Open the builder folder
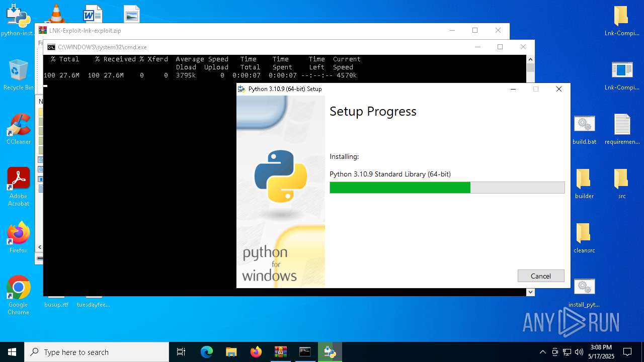 [584, 184]
